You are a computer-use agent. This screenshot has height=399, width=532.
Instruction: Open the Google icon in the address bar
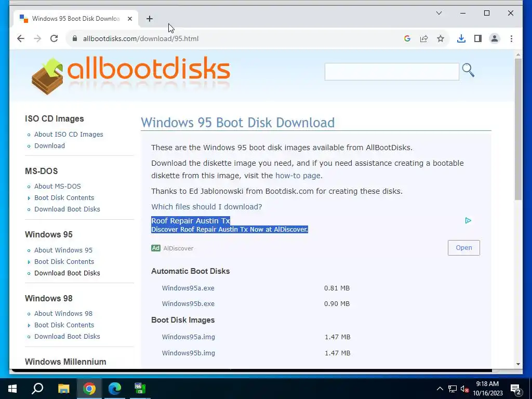pos(407,38)
